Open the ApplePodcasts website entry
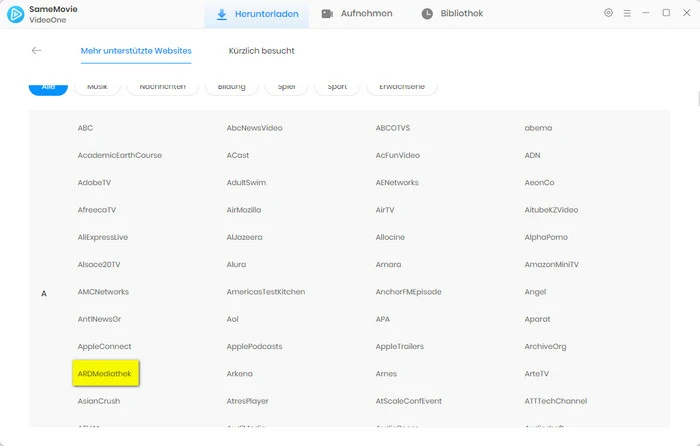The height and width of the screenshot is (446, 700). pos(254,347)
